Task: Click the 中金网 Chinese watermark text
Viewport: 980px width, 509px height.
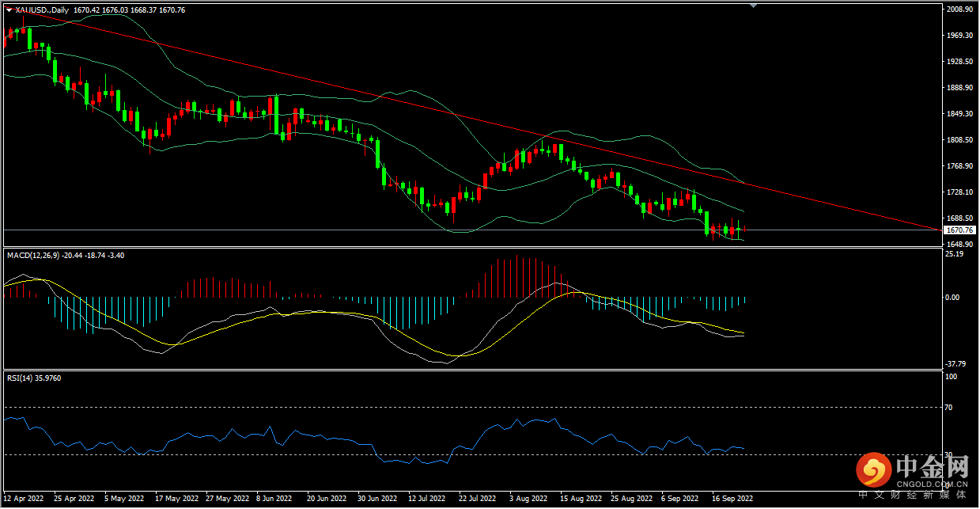Action: pos(932,465)
